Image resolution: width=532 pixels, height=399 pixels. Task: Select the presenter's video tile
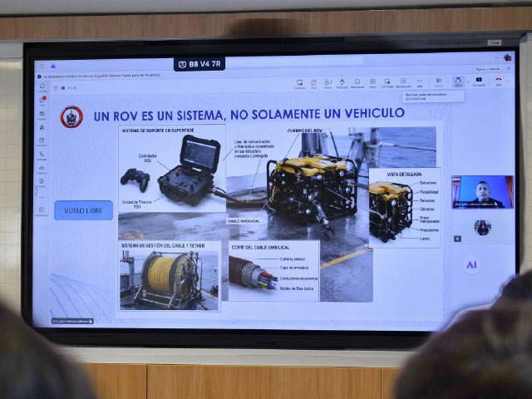[482, 192]
